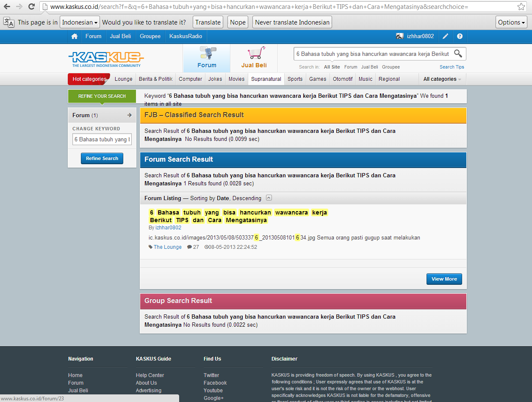Click the Change Keyword input field

(102, 139)
